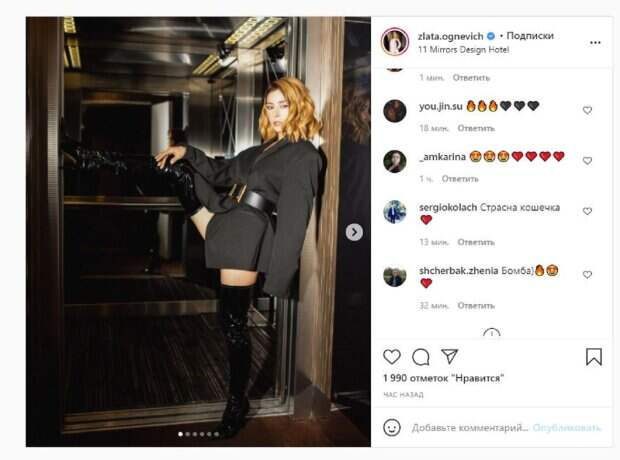Viewport: 620px width, 460px height.
Task: Like the post with the heart icon
Action: point(392,357)
